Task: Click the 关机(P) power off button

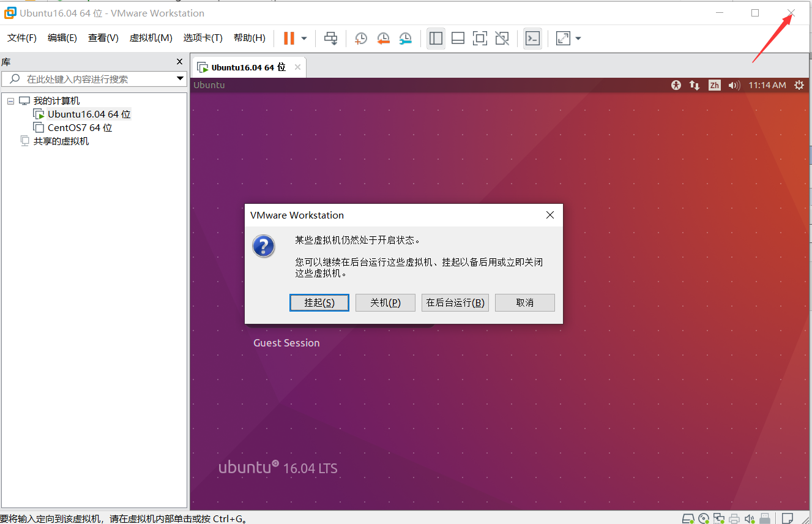Action: click(386, 302)
